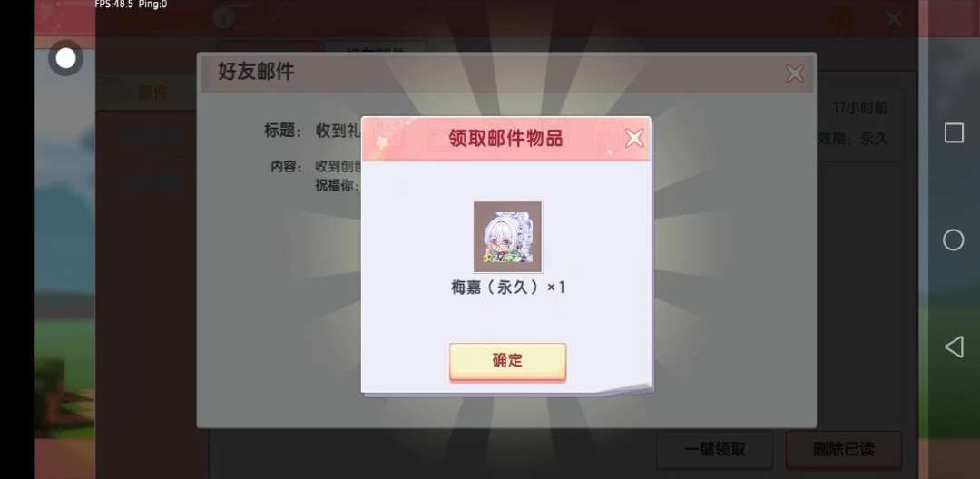Select the first dimmed mail list entry on left

point(152,137)
